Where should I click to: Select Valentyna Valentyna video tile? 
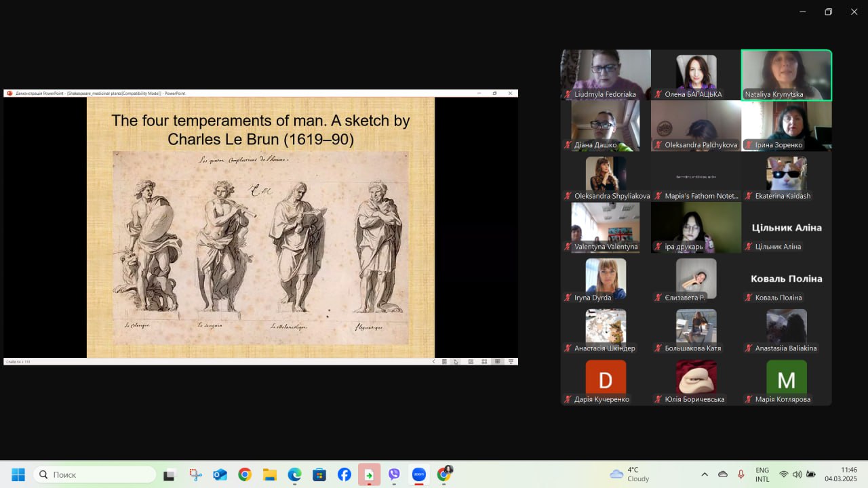(x=606, y=227)
